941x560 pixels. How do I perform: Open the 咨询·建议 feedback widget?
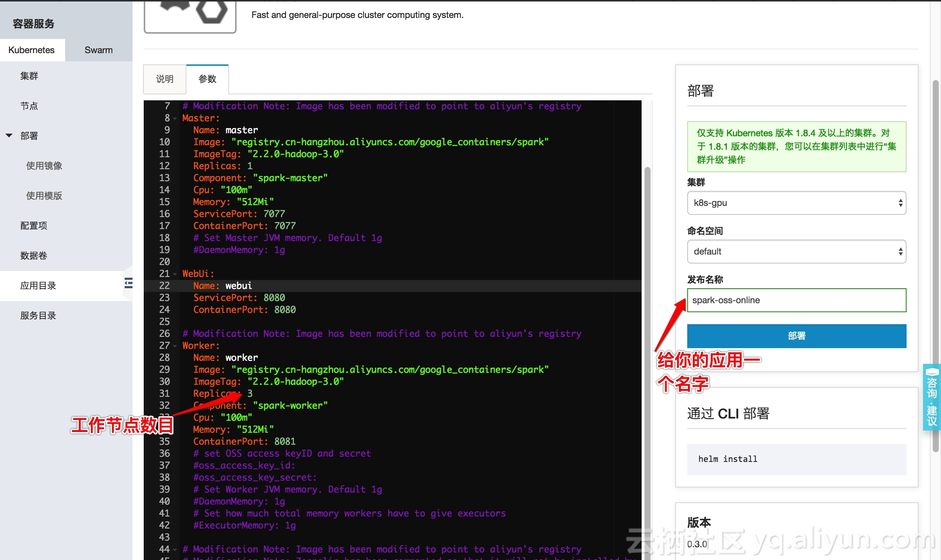(x=932, y=397)
